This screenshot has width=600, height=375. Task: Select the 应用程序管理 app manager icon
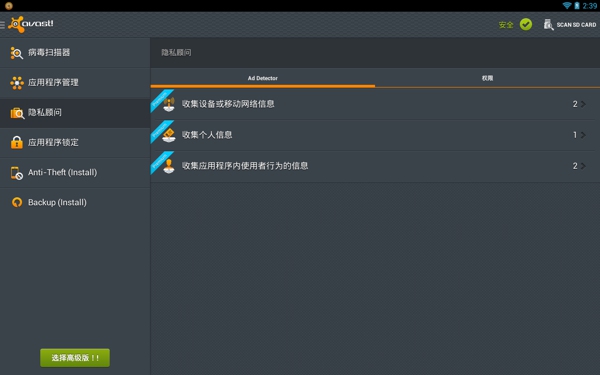[x=17, y=83]
